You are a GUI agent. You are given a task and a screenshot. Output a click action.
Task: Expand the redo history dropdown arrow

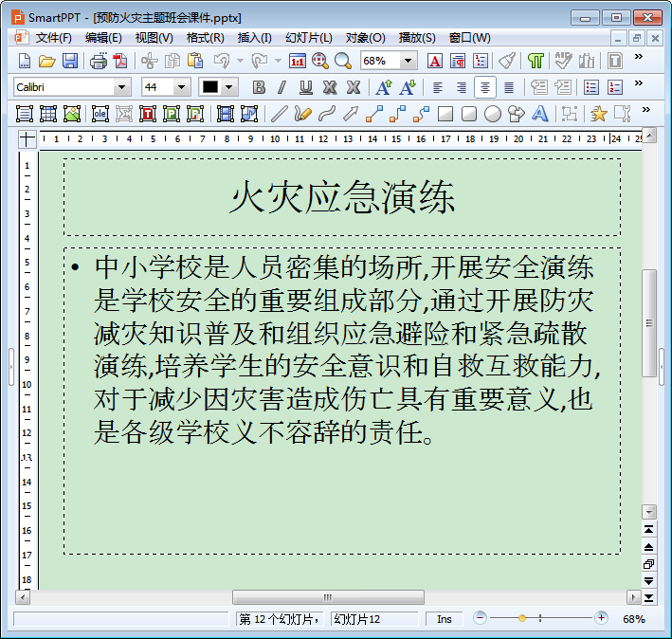[278, 61]
